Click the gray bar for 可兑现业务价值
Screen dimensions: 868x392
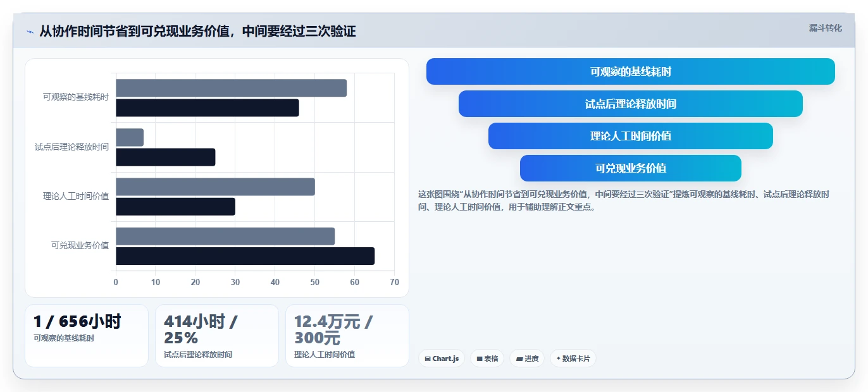coord(225,236)
